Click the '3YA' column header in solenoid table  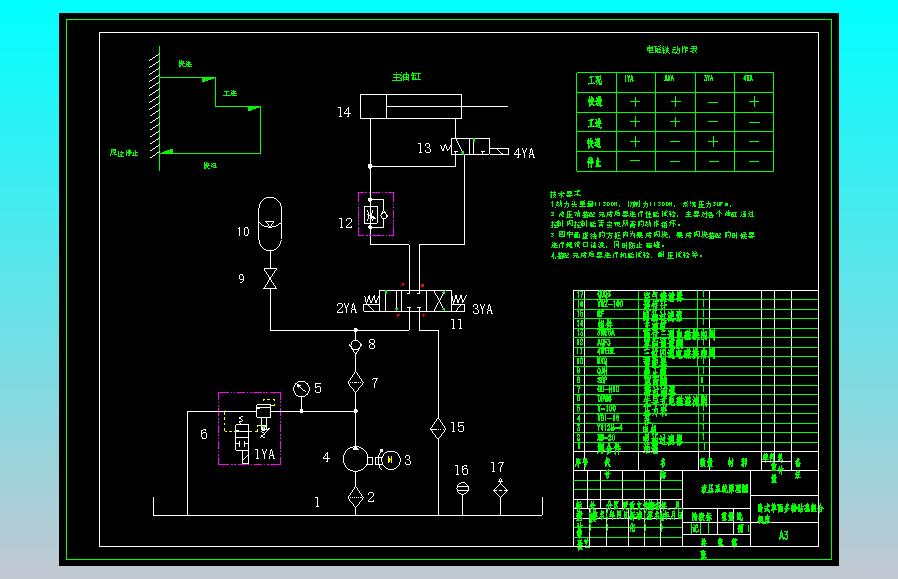click(x=708, y=78)
